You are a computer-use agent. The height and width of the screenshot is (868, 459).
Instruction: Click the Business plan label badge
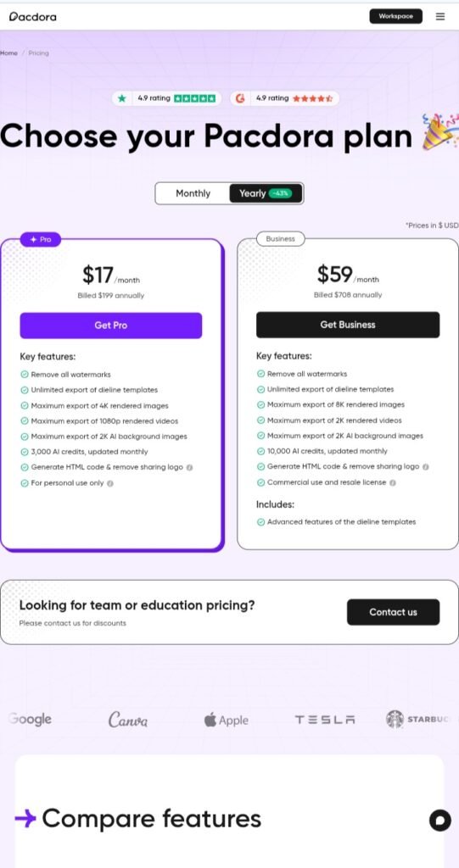pos(281,238)
